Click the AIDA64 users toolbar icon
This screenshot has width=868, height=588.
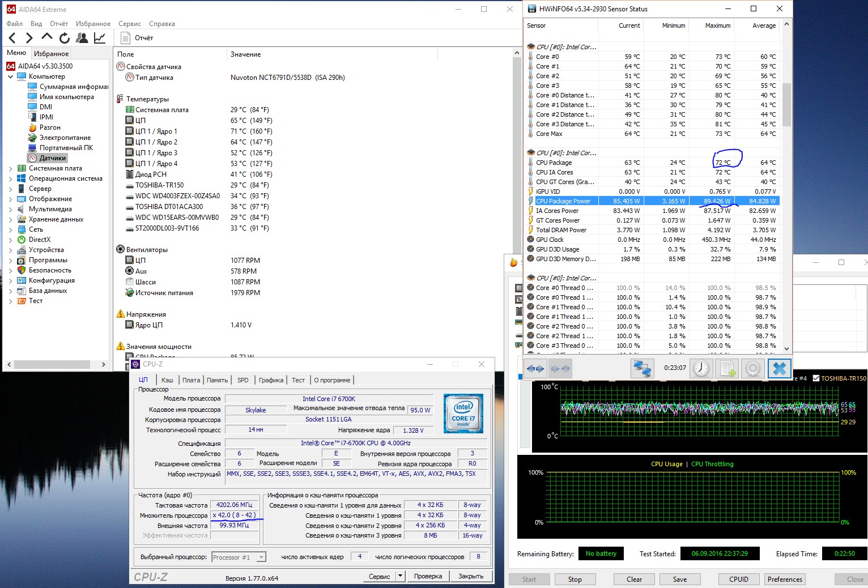(x=82, y=38)
